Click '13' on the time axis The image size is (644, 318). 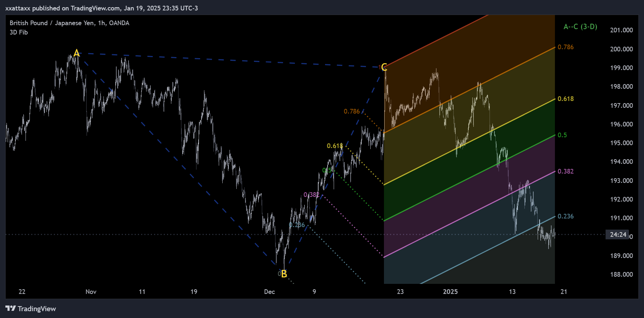point(512,292)
